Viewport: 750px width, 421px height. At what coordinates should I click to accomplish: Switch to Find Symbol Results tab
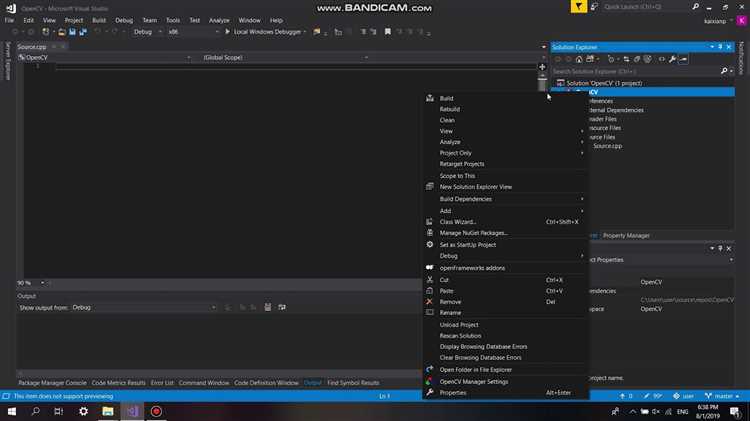click(x=353, y=383)
